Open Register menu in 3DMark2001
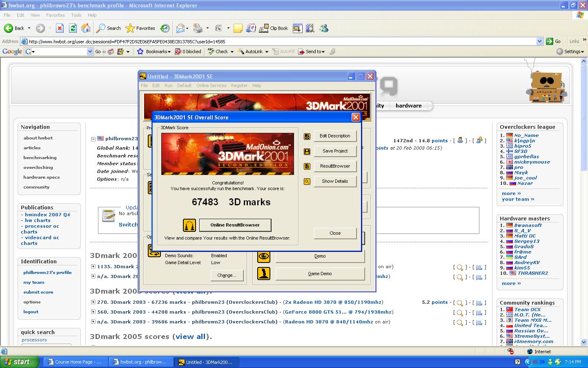Image resolution: width=588 pixels, height=368 pixels. tap(239, 85)
